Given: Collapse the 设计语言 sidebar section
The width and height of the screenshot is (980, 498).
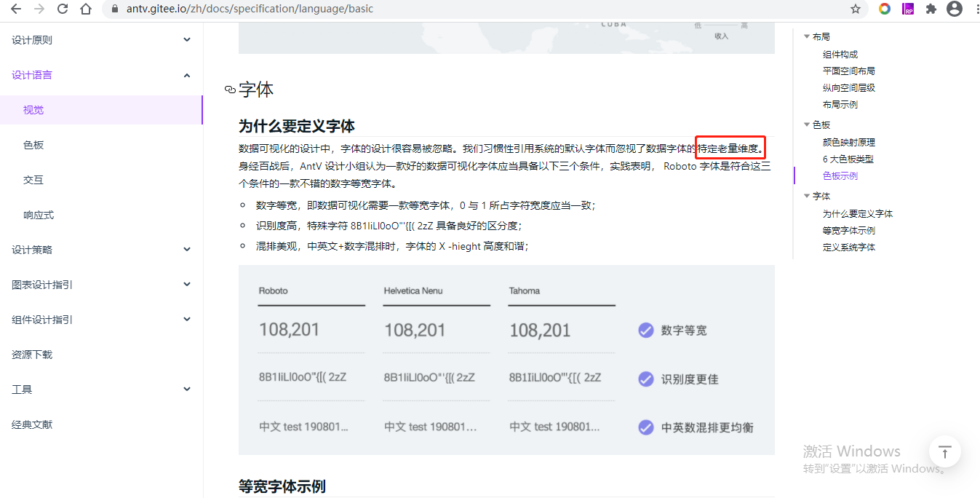Looking at the screenshot, I should click(187, 75).
